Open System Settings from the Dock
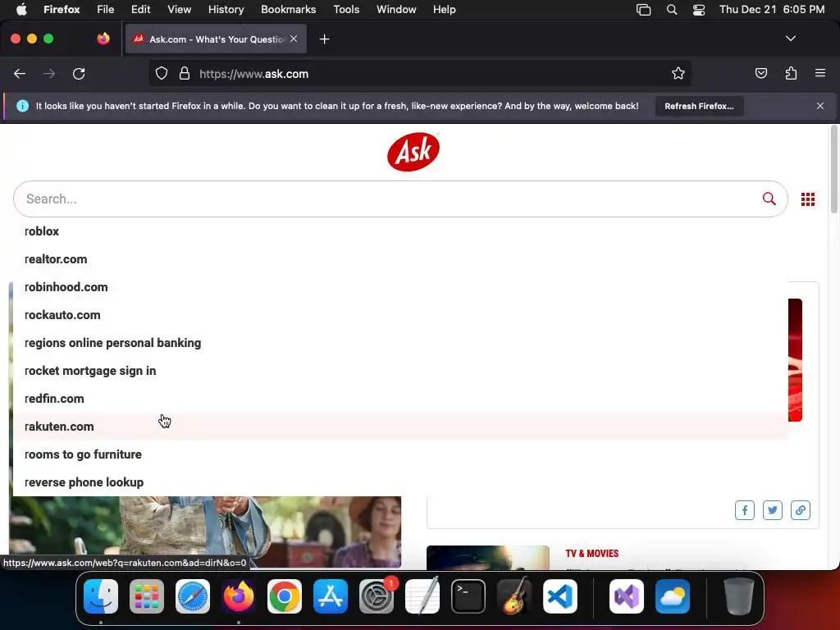Viewport: 840px width, 630px height. (377, 596)
